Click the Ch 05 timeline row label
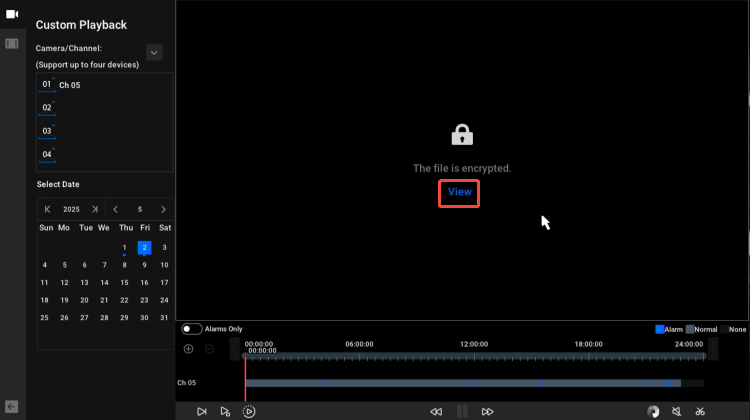750x420 pixels. [187, 383]
